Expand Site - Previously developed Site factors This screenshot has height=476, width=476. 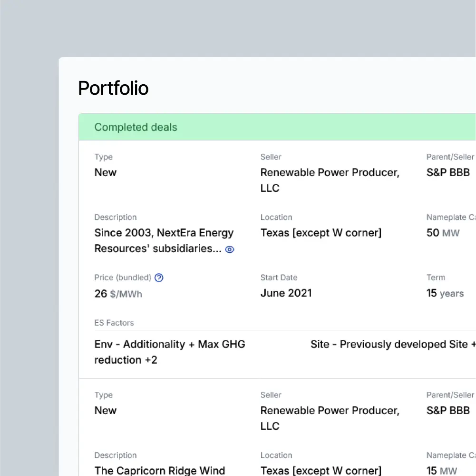coord(393,344)
